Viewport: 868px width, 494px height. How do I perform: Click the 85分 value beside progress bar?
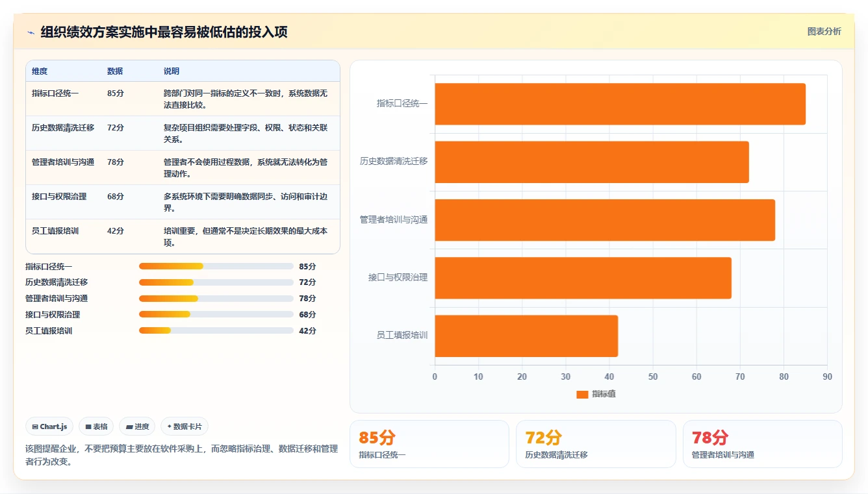tap(307, 266)
